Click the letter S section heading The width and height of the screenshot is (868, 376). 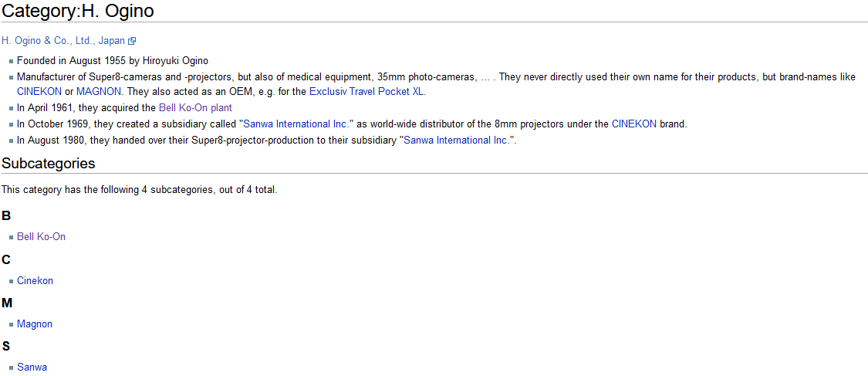point(6,347)
